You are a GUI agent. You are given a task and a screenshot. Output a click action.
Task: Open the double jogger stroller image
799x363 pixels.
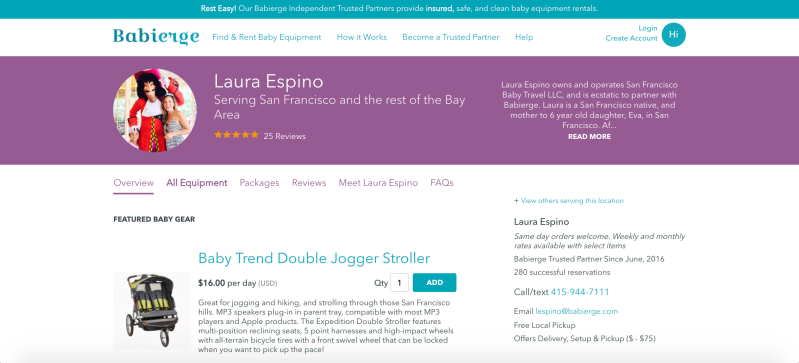[x=152, y=311]
